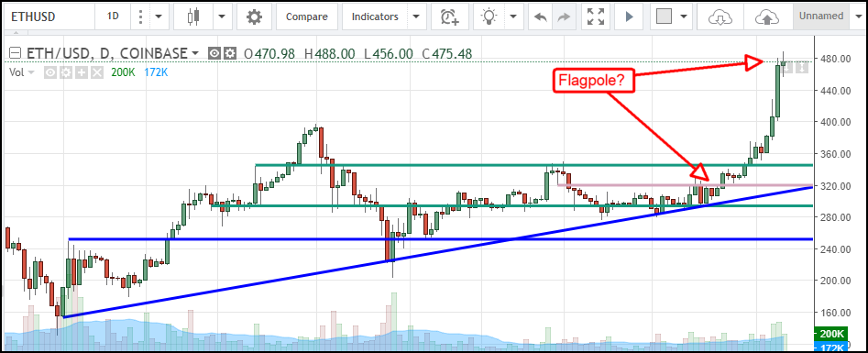
Task: Click the layout square icon
Action: (664, 17)
